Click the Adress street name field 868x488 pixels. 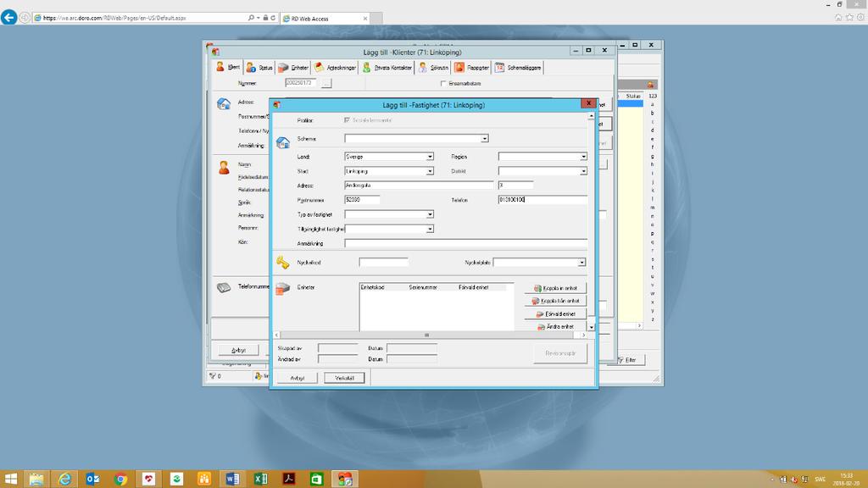pos(419,186)
